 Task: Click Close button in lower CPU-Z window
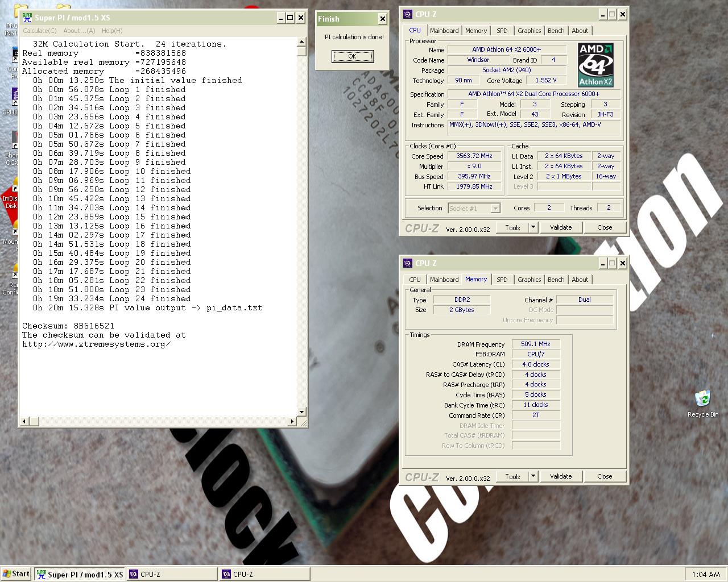[x=605, y=476]
